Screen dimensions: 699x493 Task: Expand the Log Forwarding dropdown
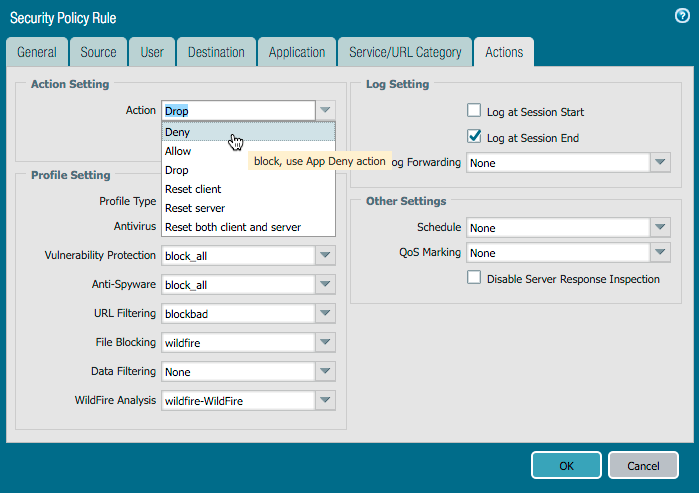click(660, 162)
